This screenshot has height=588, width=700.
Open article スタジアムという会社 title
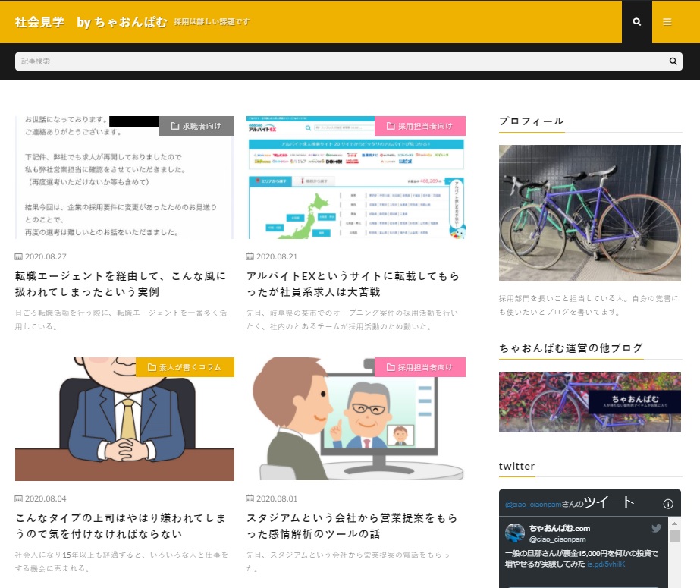point(353,526)
